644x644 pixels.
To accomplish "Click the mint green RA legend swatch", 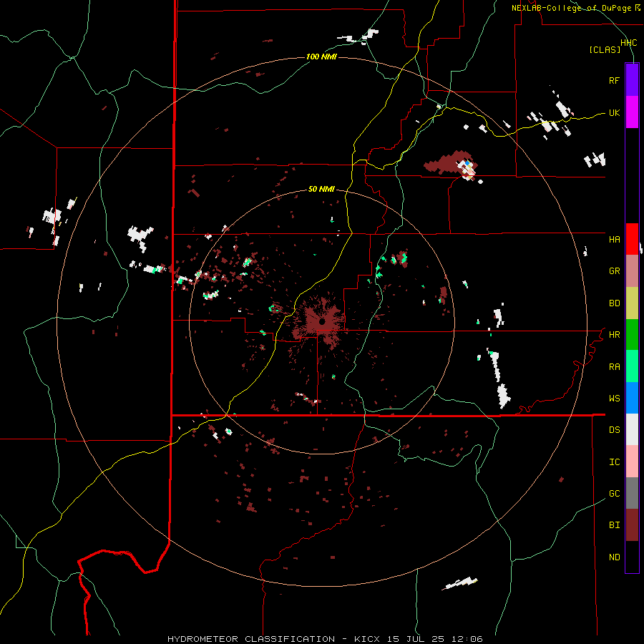I will pyautogui.click(x=632, y=366).
